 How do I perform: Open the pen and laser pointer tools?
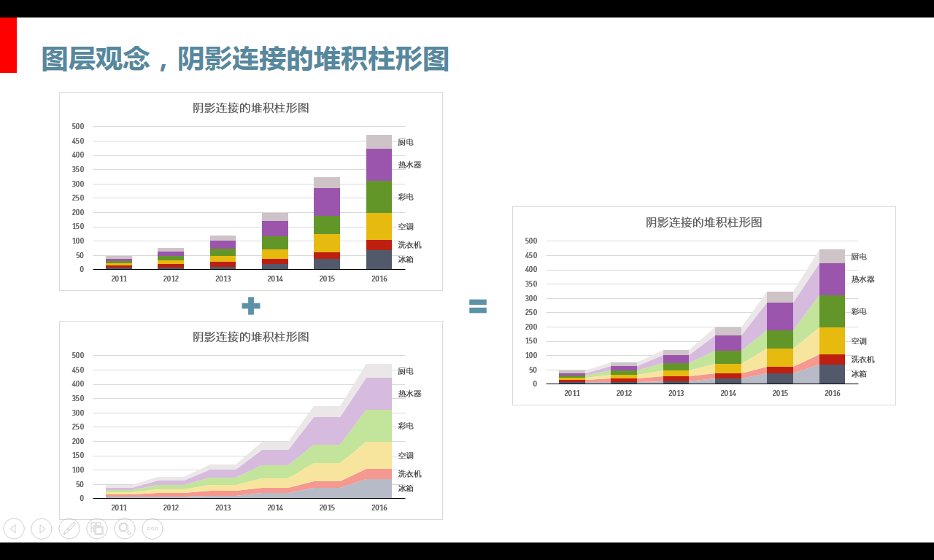[x=69, y=529]
